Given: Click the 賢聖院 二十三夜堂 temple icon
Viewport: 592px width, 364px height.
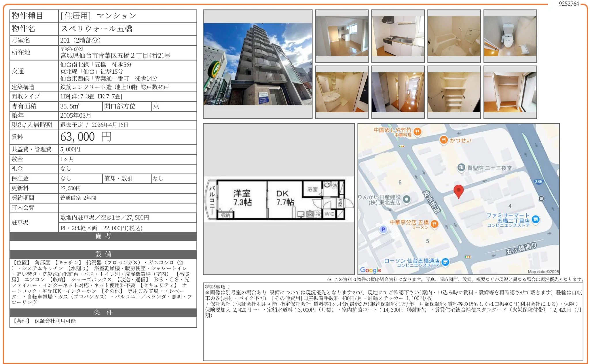Looking at the screenshot, I should pos(461,167).
